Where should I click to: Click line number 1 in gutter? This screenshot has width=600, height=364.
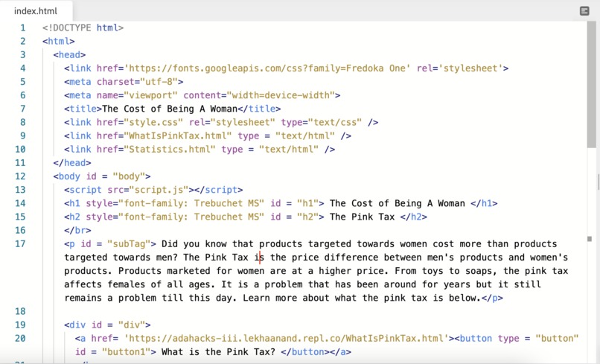pos(22,28)
